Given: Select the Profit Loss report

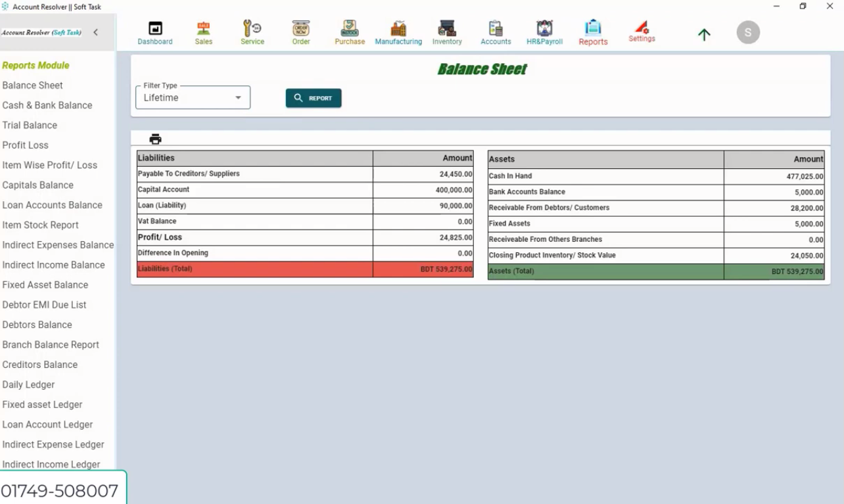Looking at the screenshot, I should tap(25, 145).
